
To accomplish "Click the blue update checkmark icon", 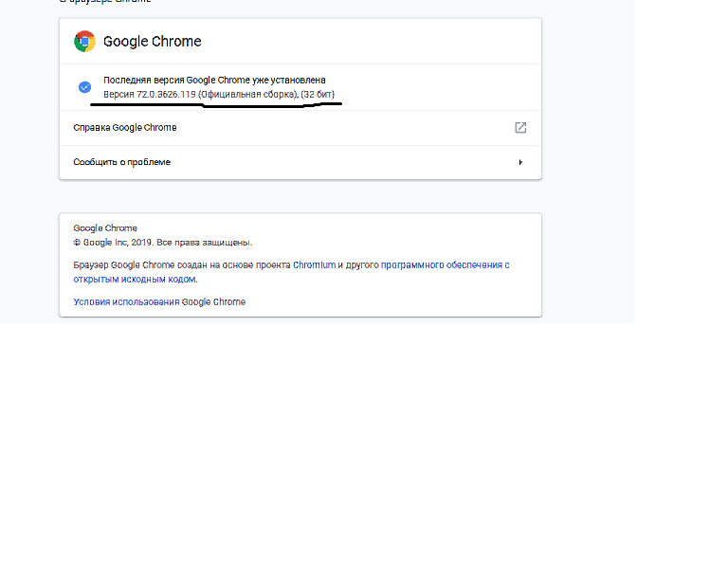I will (x=84, y=87).
